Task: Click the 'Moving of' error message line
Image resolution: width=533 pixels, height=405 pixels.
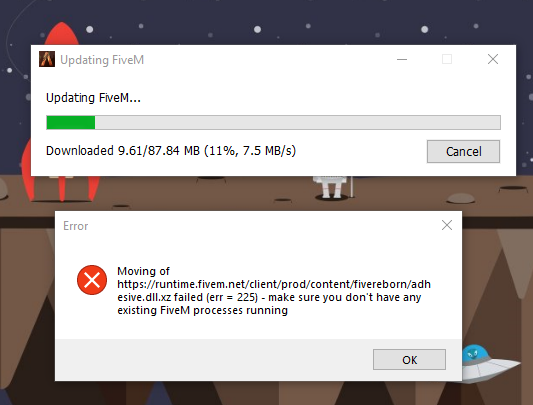Action: pyautogui.click(x=143, y=271)
